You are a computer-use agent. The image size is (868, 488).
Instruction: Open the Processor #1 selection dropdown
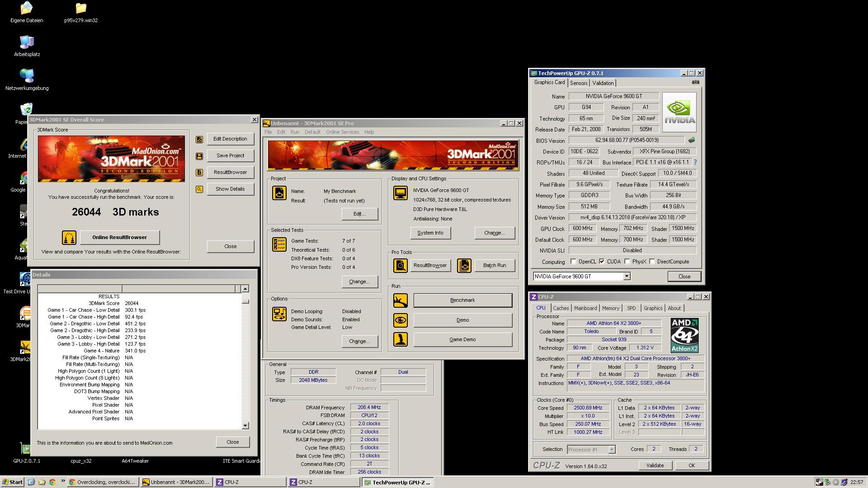point(612,450)
